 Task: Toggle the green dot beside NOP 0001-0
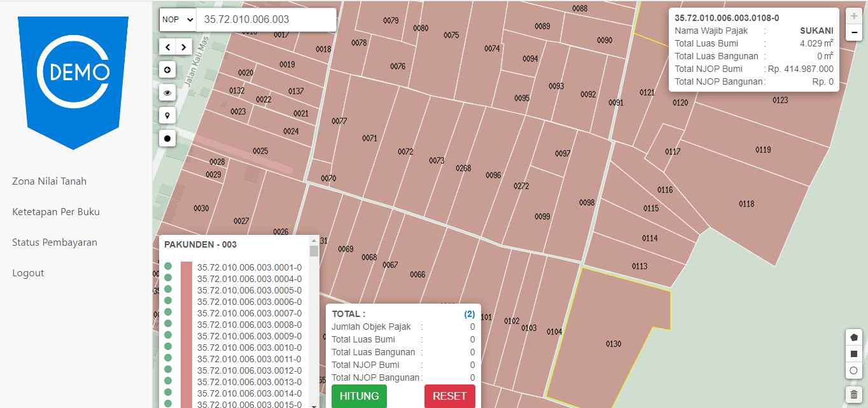167,267
